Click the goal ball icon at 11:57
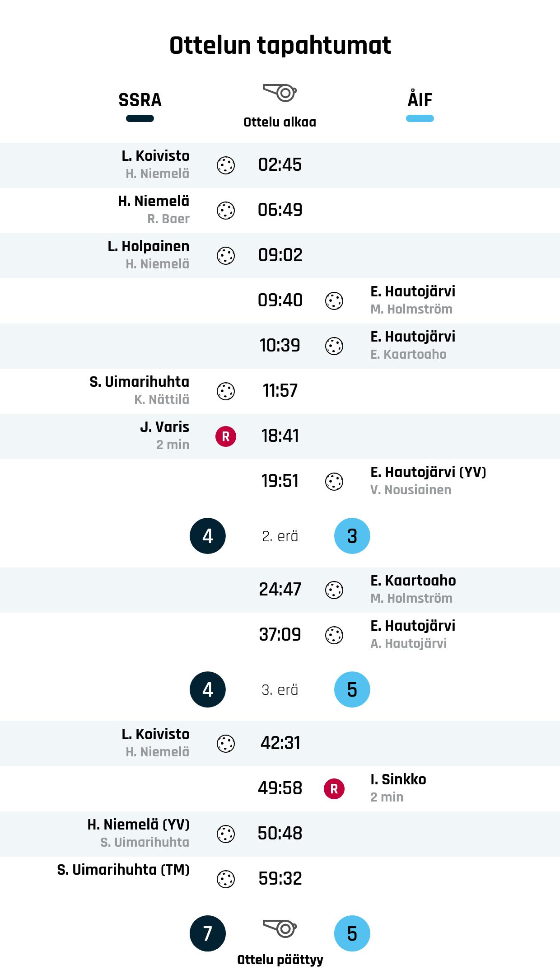Screen dimensions: 560x975 (x=226, y=391)
